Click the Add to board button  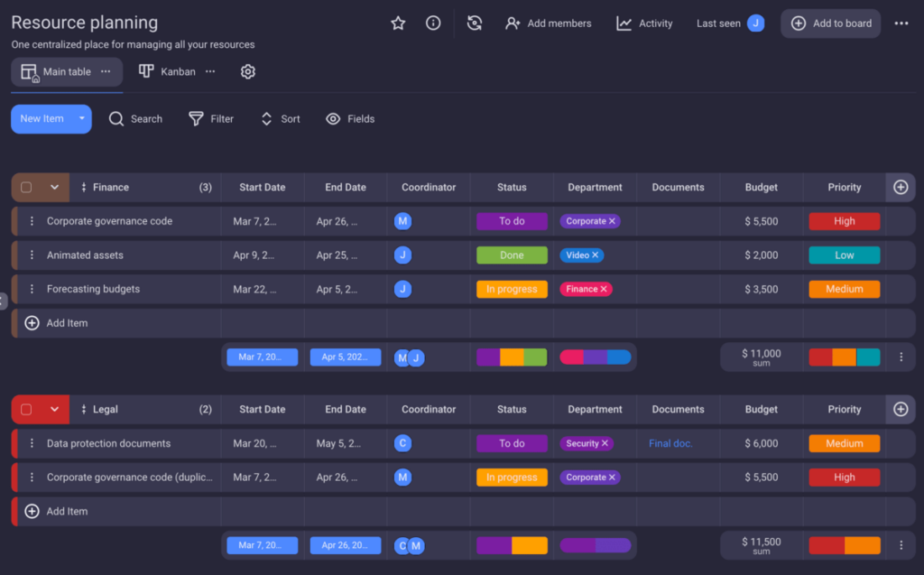click(830, 23)
